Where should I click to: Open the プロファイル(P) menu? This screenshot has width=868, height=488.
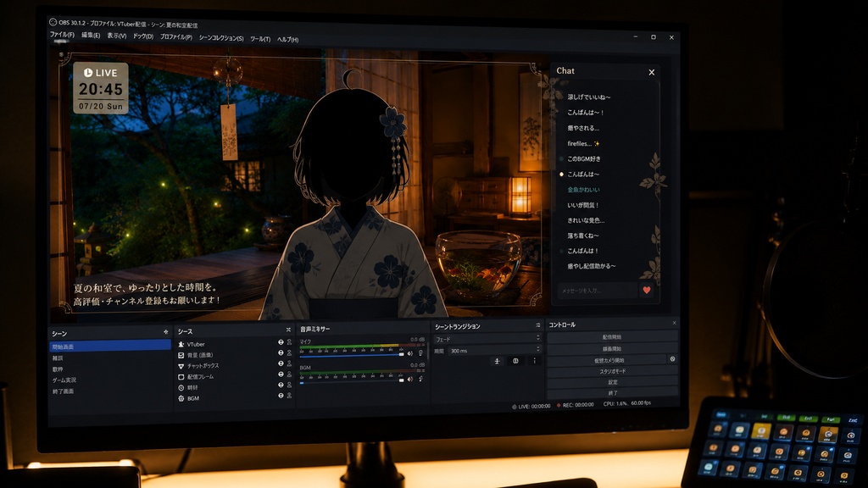tap(176, 37)
